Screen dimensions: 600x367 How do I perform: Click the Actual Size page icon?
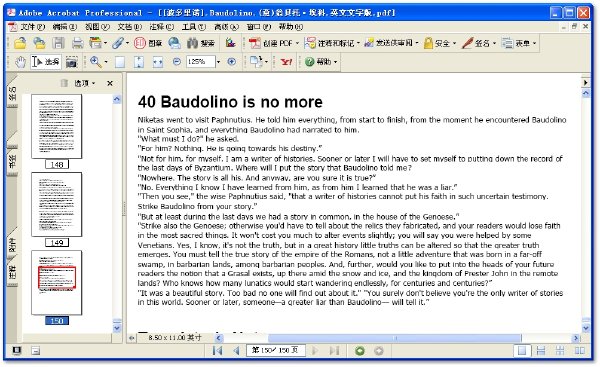tap(120, 62)
